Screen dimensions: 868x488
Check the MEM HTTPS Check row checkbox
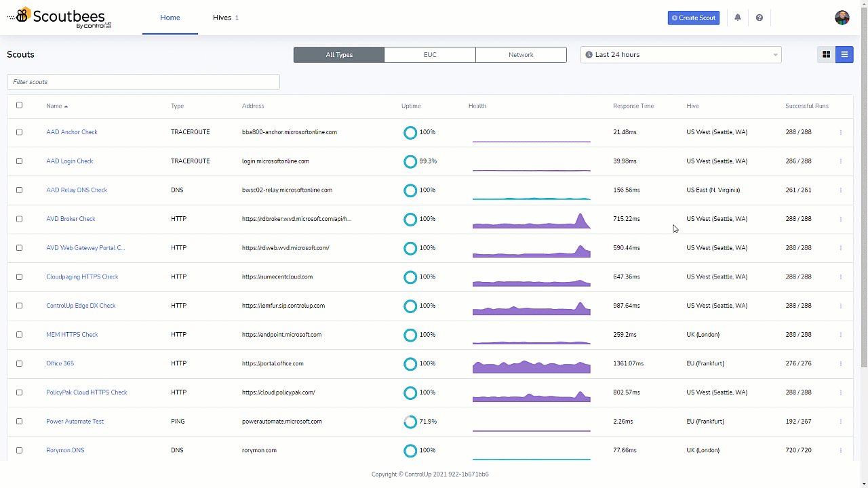coord(19,335)
